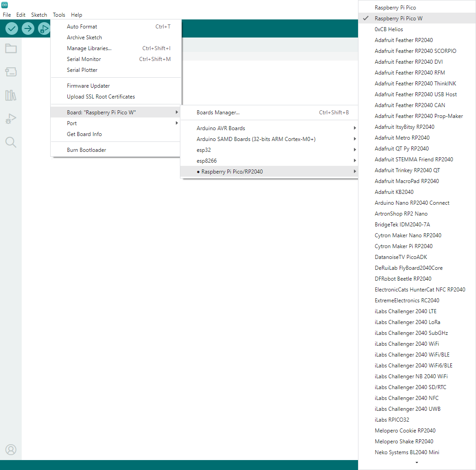Start the debugger from the toolbar
This screenshot has width=476, height=470.
(x=44, y=28)
